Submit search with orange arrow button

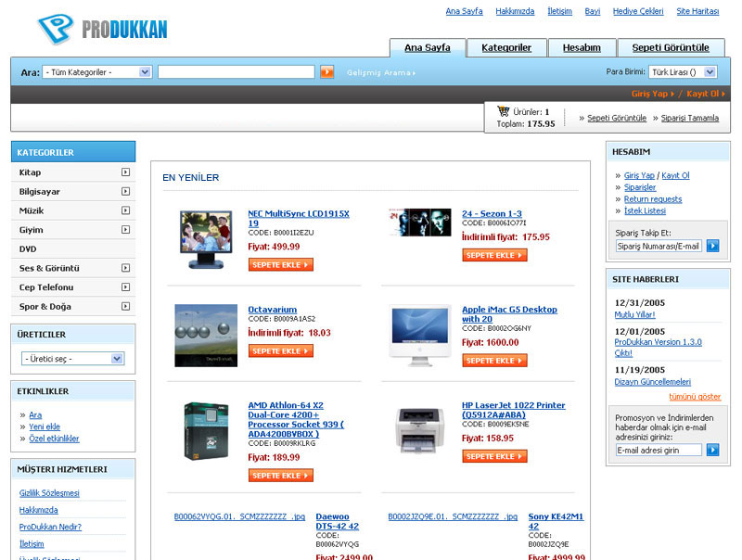pyautogui.click(x=327, y=72)
